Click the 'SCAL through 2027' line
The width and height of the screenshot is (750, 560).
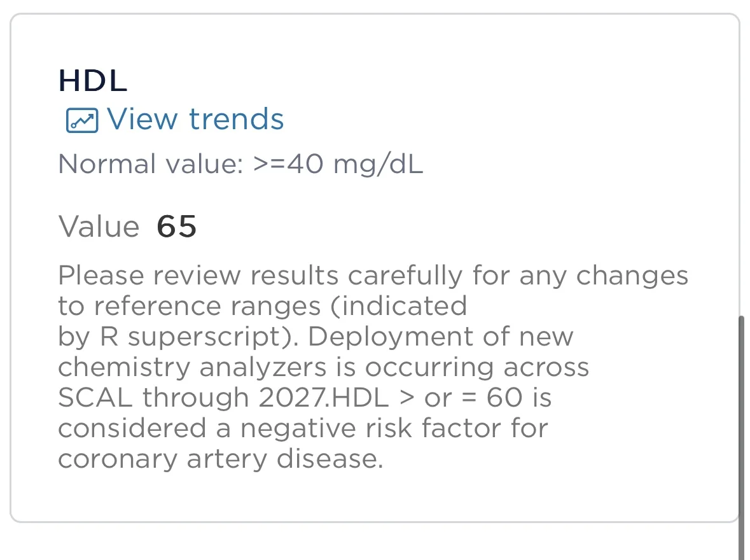coord(191,398)
